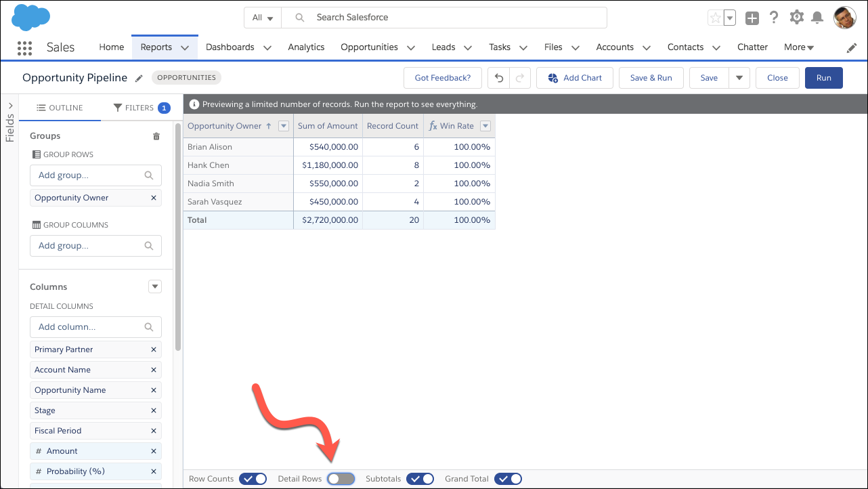This screenshot has height=489, width=868.
Task: Click the Save button
Action: [x=709, y=78]
